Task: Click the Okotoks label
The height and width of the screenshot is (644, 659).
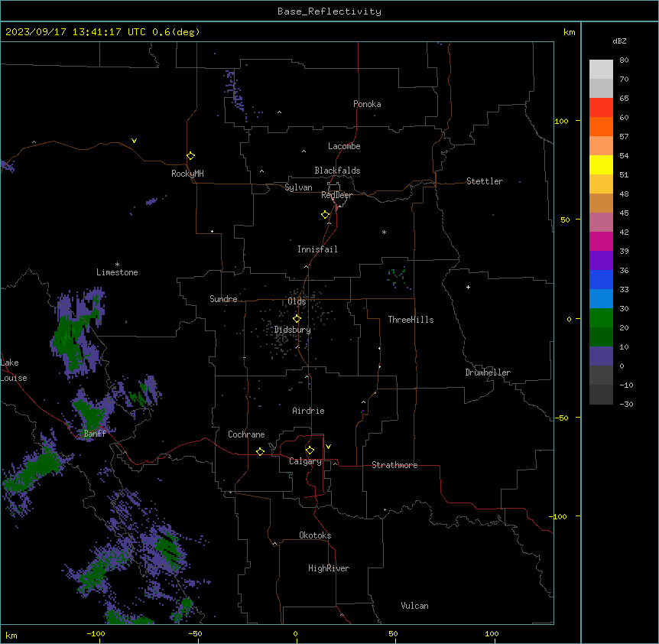Action: (315, 535)
